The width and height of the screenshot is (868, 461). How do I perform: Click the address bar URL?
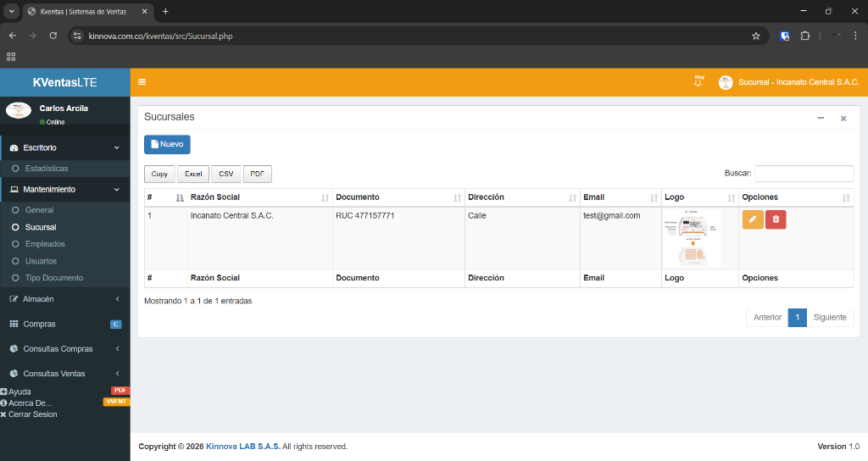click(160, 36)
